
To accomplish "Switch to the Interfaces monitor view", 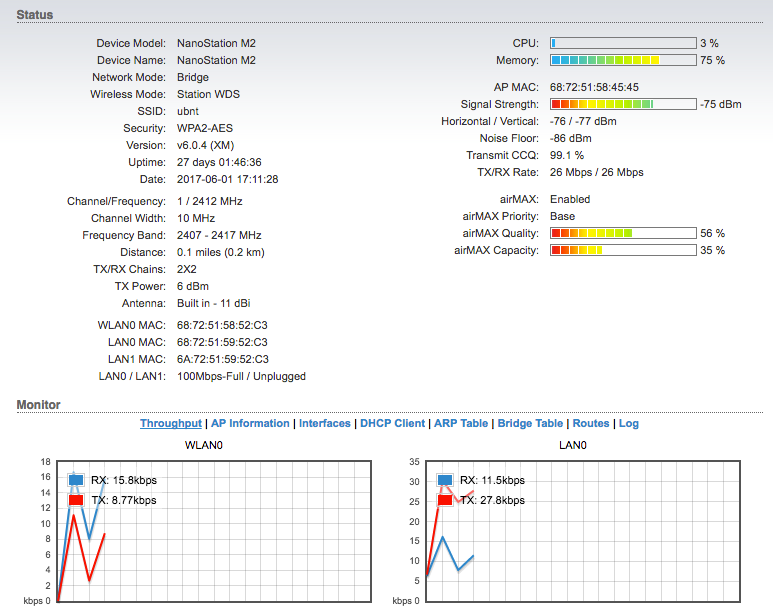I will 325,423.
